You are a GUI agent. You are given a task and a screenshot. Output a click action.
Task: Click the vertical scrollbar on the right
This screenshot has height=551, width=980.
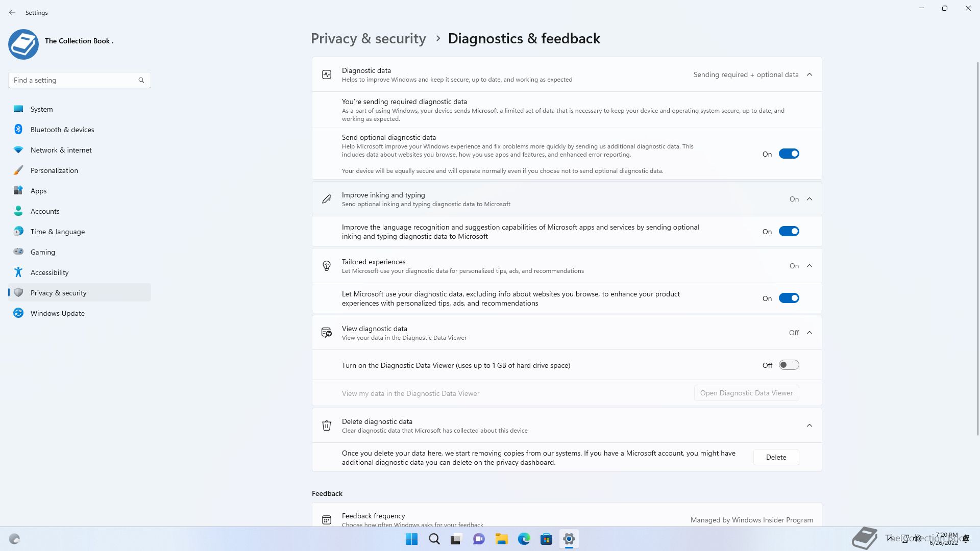977,248
